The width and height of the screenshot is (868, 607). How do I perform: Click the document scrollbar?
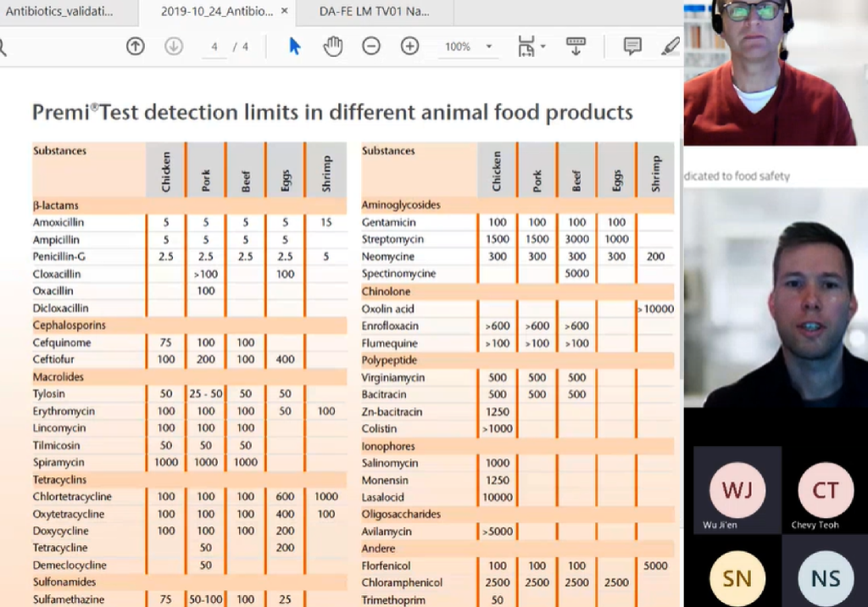coord(676,339)
